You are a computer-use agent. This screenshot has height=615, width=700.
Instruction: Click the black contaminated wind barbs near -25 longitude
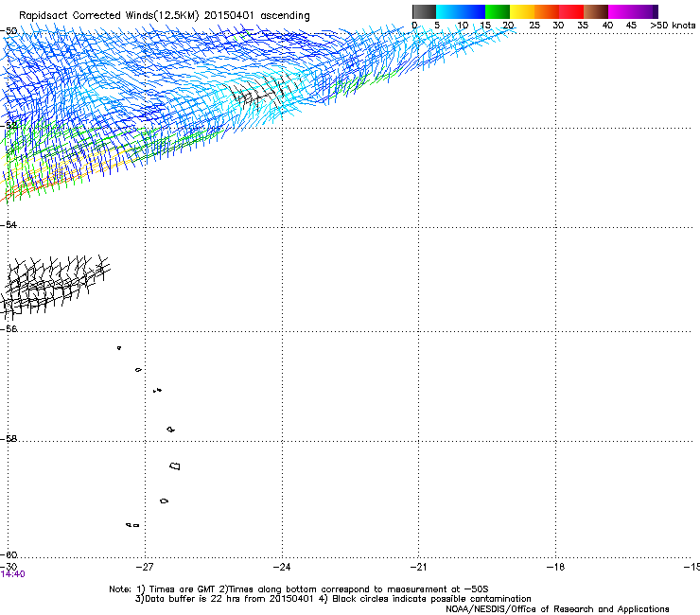263,92
